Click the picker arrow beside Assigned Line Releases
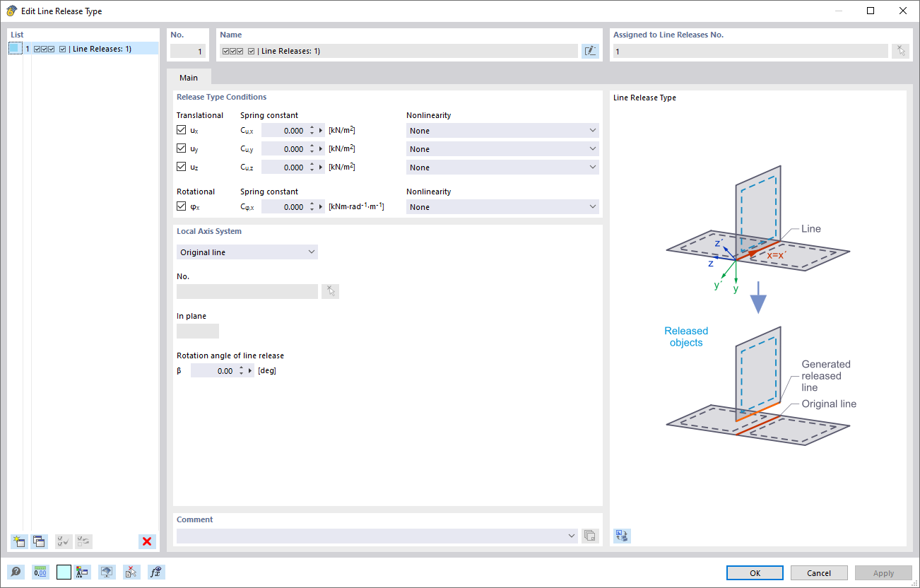This screenshot has height=588, width=920. click(900, 50)
